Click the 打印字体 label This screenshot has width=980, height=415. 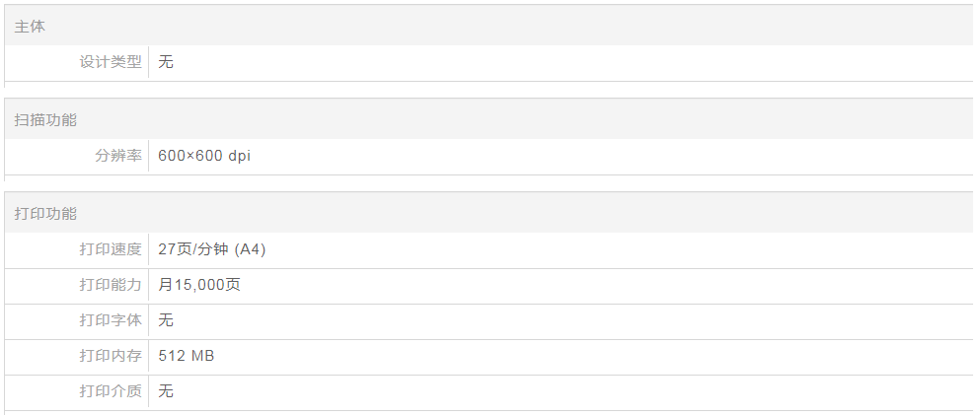point(111,320)
